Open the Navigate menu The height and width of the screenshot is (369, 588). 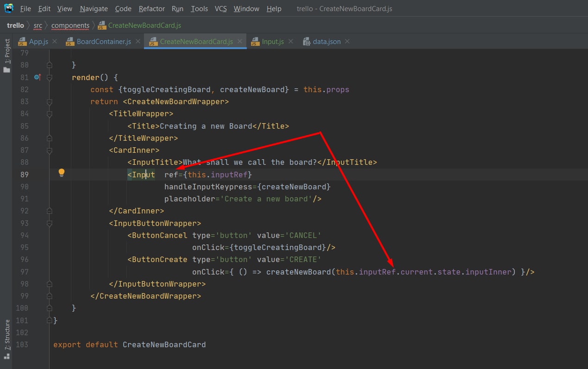click(x=94, y=9)
